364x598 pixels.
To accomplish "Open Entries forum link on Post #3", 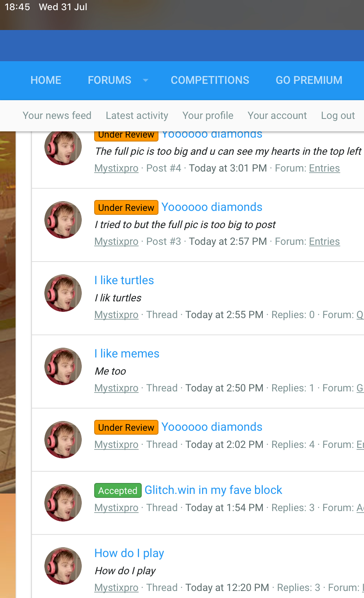I will coord(324,242).
